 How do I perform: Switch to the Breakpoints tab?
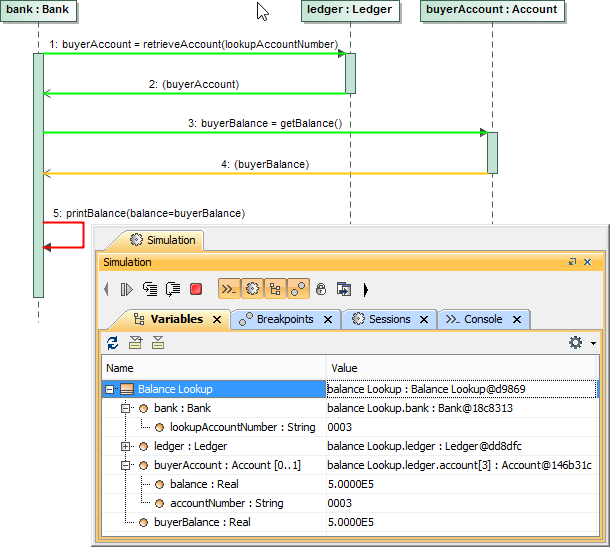click(x=284, y=319)
